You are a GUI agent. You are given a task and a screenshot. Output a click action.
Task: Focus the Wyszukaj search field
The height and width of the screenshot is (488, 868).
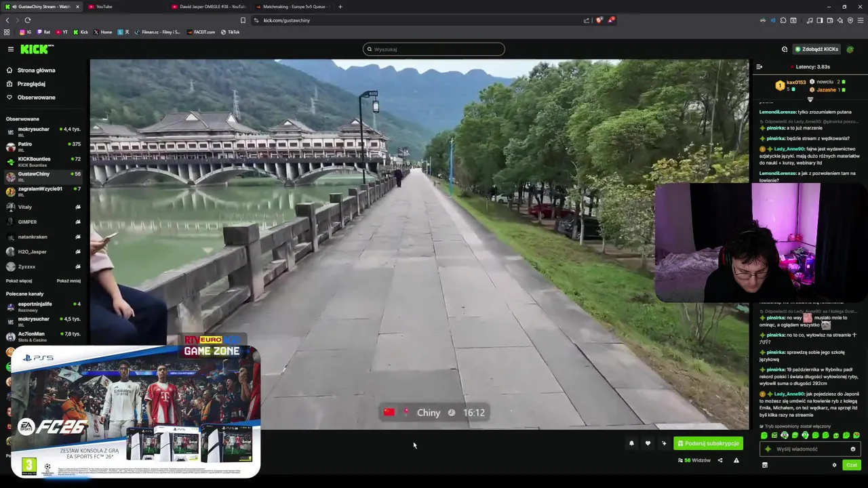(434, 49)
